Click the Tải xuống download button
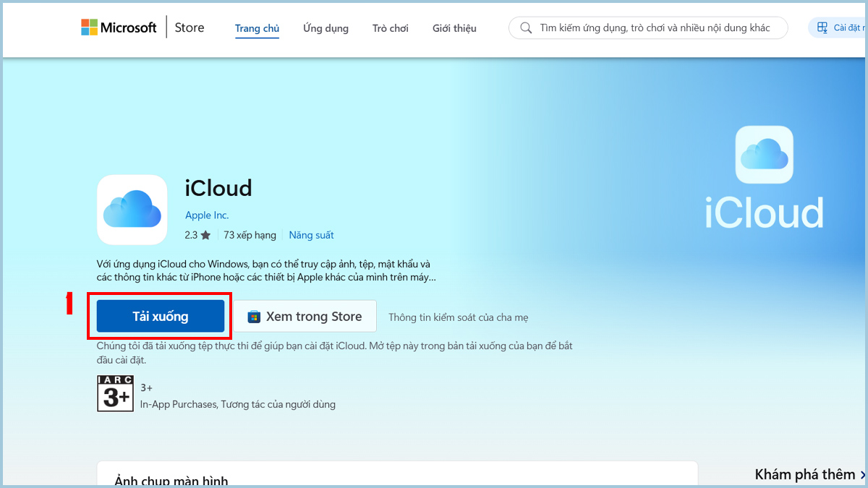Screen dimensions: 868x488 click(161, 317)
